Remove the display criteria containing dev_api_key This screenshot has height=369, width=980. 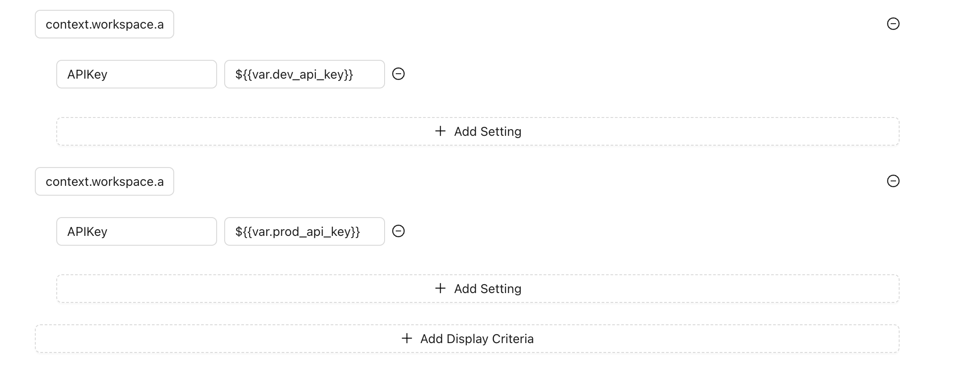pyautogui.click(x=893, y=24)
